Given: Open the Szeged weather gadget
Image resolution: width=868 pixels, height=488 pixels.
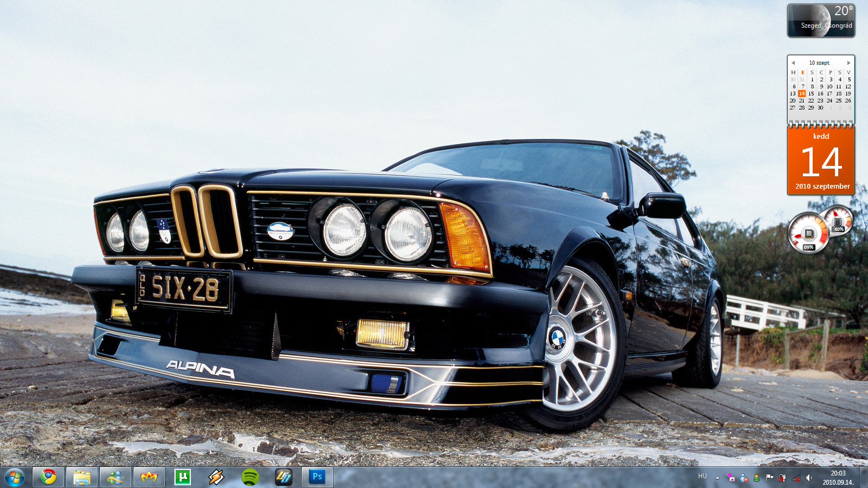Looking at the screenshot, I should pyautogui.click(x=821, y=21).
